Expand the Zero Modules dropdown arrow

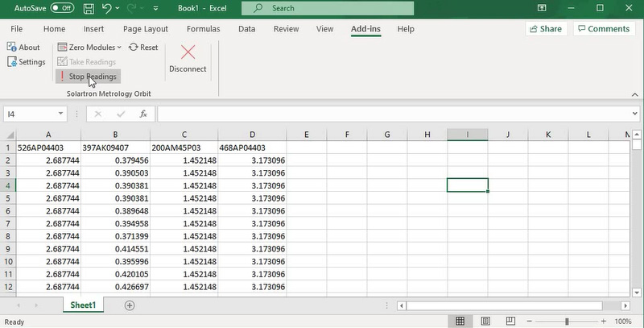pos(119,48)
